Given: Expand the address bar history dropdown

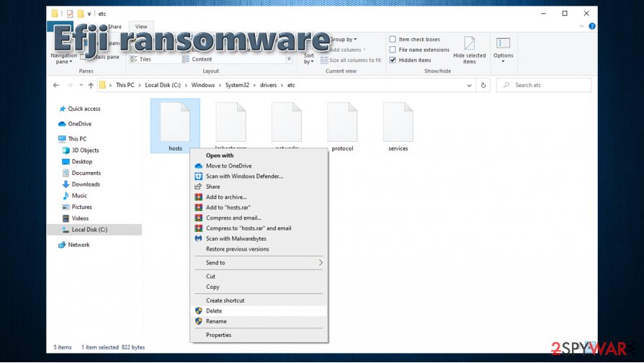Looking at the screenshot, I should click(469, 86).
